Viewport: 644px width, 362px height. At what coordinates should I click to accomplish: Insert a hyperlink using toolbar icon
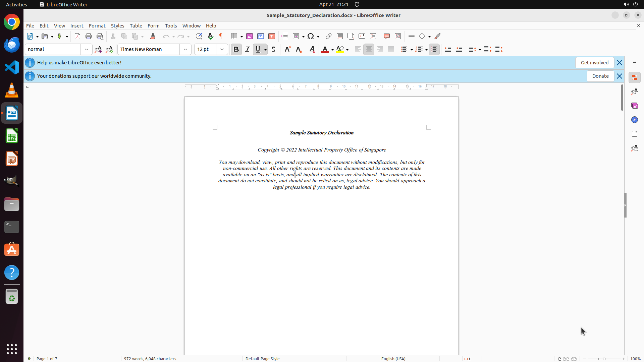point(329,36)
